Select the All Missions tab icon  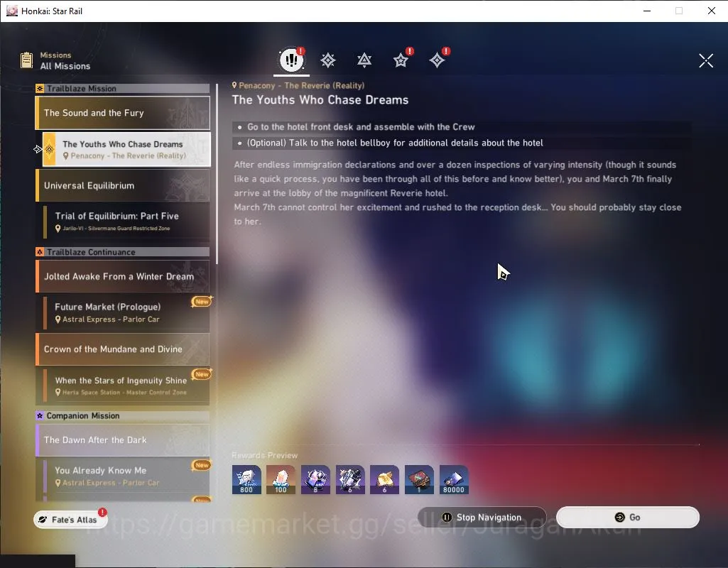(x=292, y=60)
